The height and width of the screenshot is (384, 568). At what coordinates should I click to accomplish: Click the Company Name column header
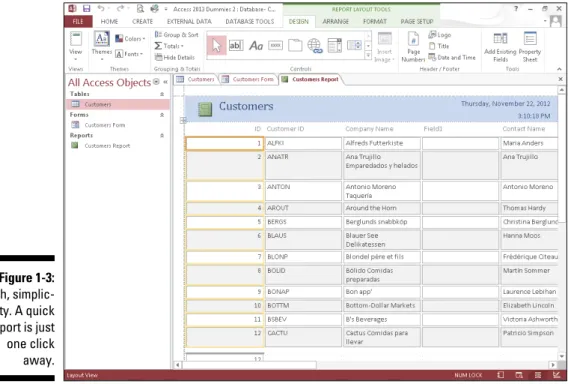[369, 129]
